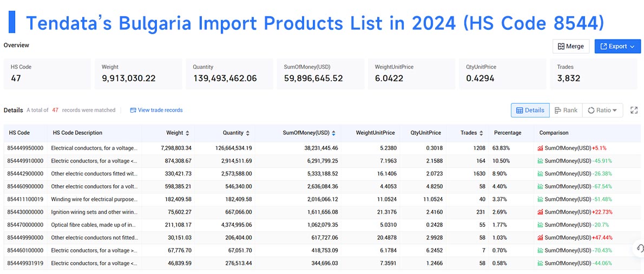The height and width of the screenshot is (274, 644).
Task: Select HS code 854470000000
Action: 25,225
